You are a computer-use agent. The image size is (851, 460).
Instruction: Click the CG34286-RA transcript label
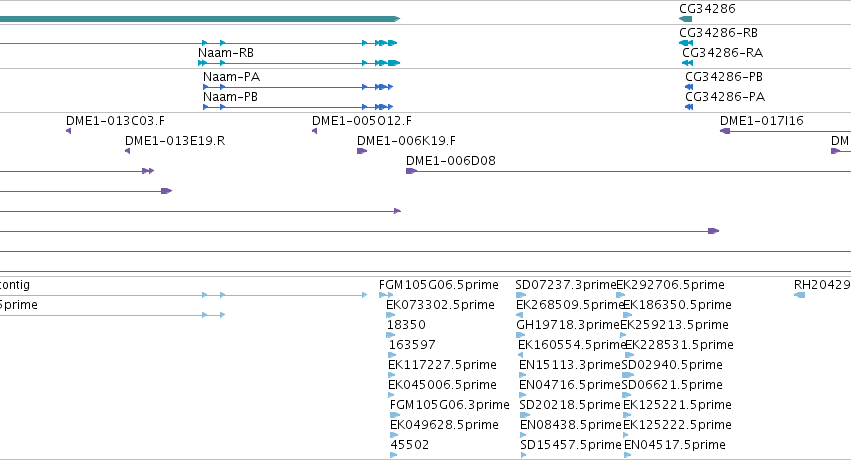[722, 53]
